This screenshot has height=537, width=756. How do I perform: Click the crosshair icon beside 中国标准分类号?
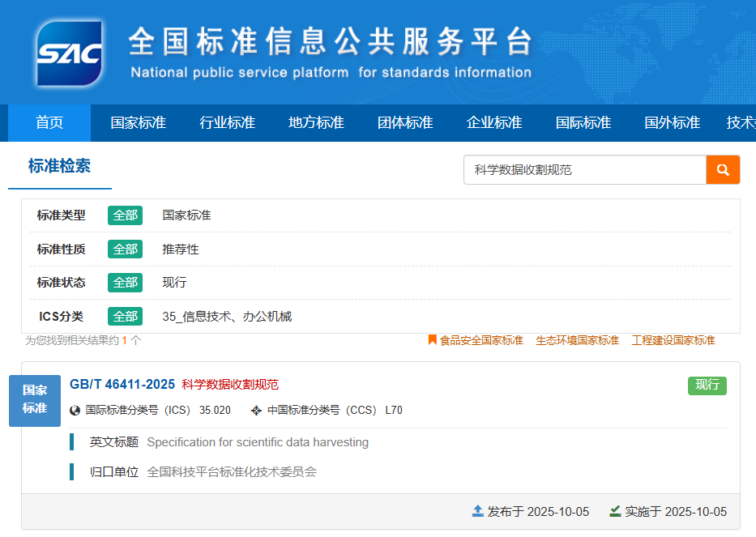tap(257, 411)
